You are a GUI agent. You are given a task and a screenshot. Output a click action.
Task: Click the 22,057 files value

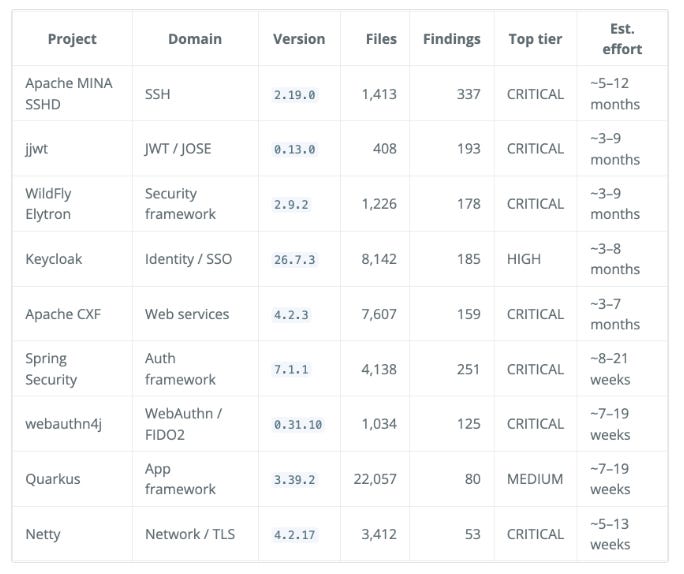[x=375, y=479]
